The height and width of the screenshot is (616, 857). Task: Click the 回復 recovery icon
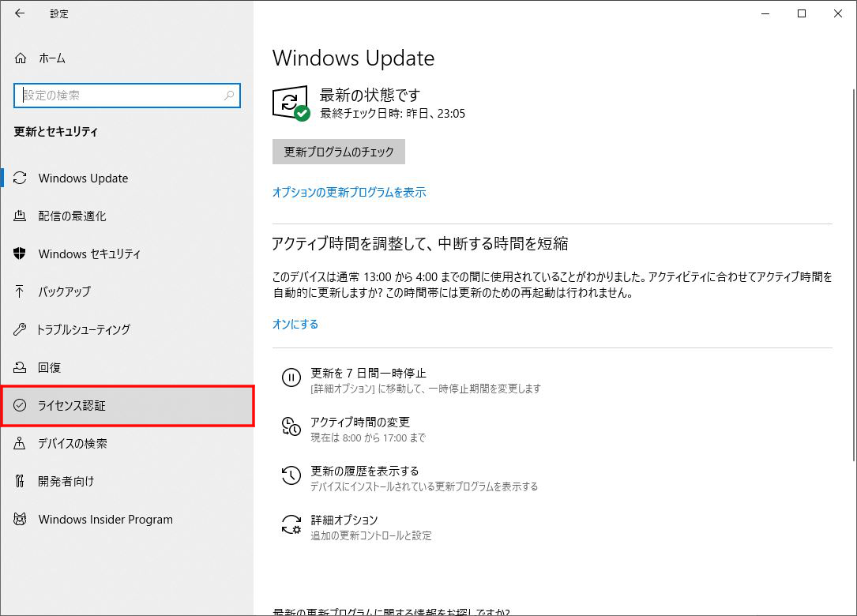(x=20, y=366)
